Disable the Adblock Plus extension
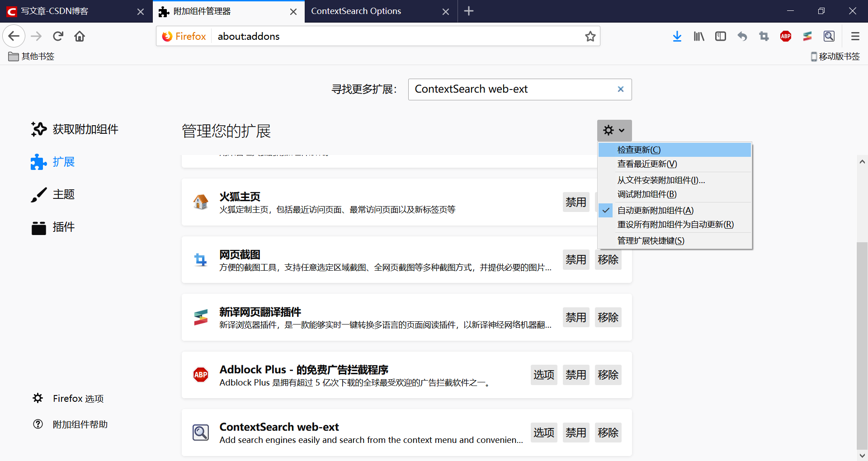Image resolution: width=868 pixels, height=461 pixels. coord(576,375)
